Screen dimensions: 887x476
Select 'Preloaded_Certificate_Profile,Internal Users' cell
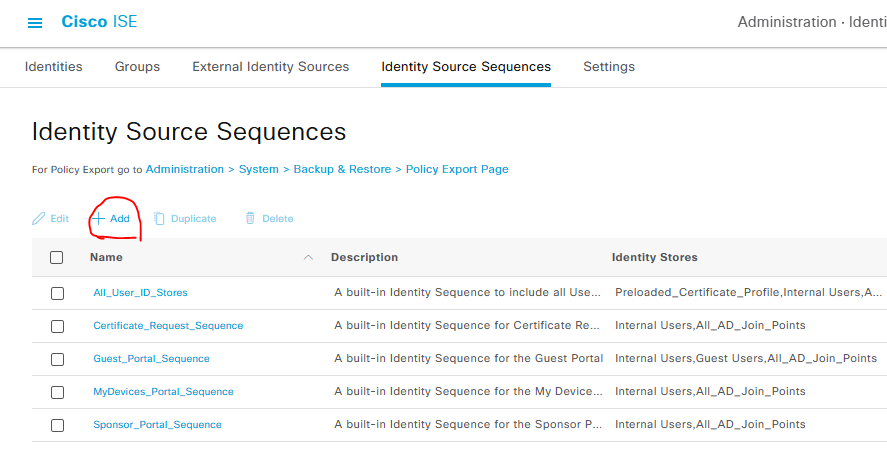point(748,293)
